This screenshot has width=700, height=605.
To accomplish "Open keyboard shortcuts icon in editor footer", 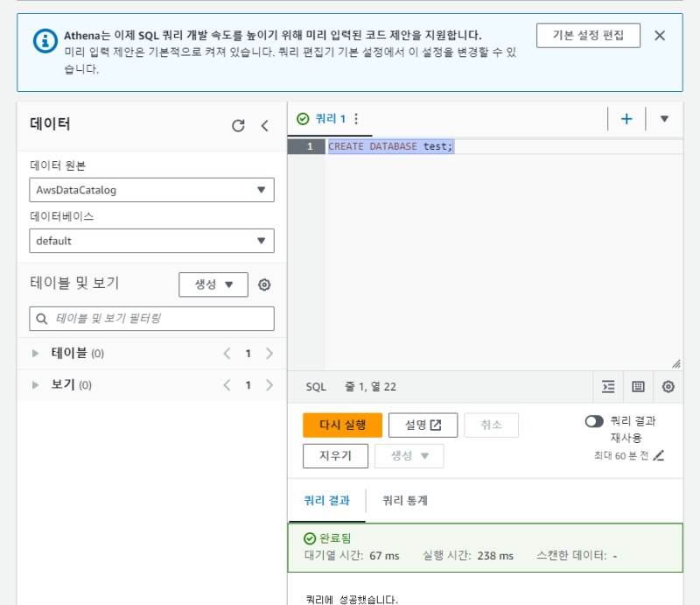I will coord(638,386).
